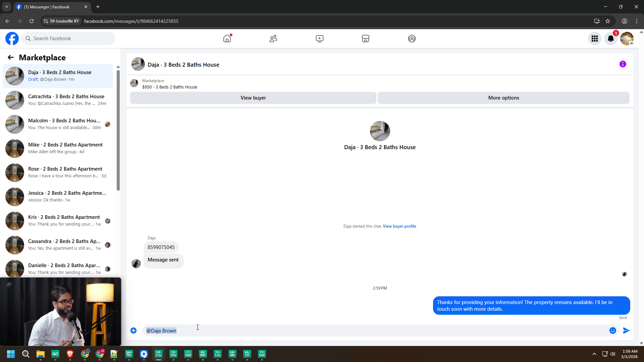Bookmark this page with the star icon

(608, 21)
